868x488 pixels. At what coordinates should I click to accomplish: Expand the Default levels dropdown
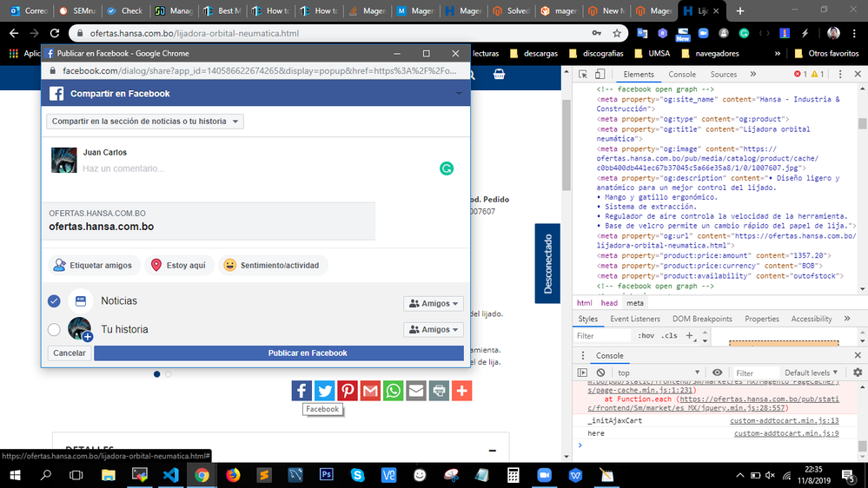[x=812, y=373]
